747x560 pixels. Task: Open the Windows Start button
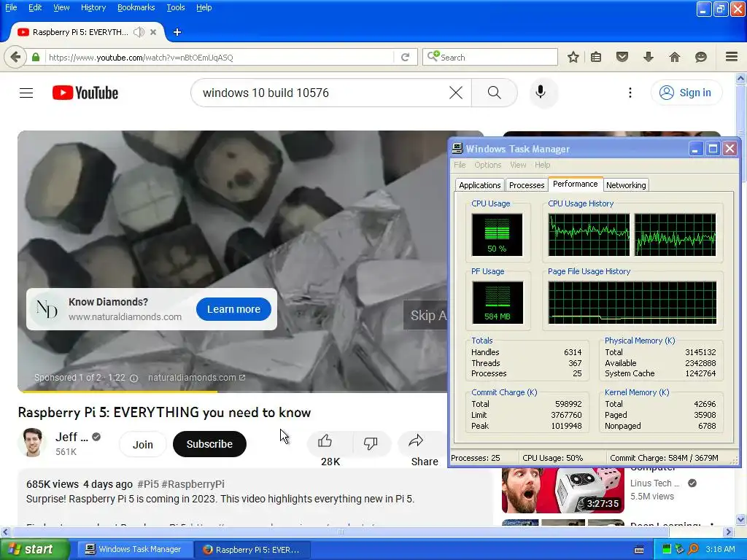click(34, 549)
